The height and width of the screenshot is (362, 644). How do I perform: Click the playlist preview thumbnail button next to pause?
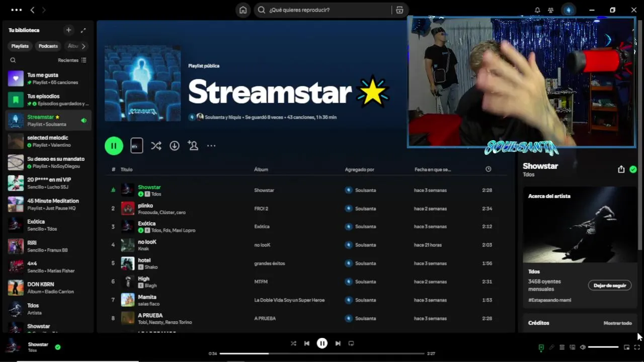click(137, 146)
